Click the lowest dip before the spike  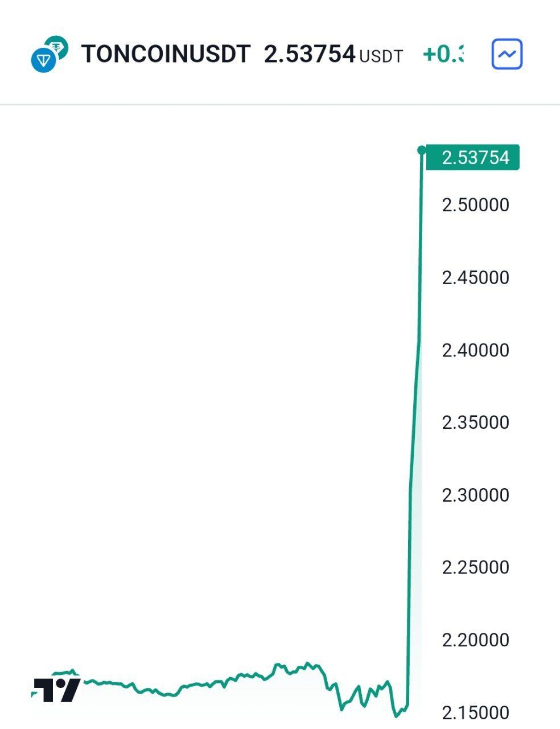(397, 715)
